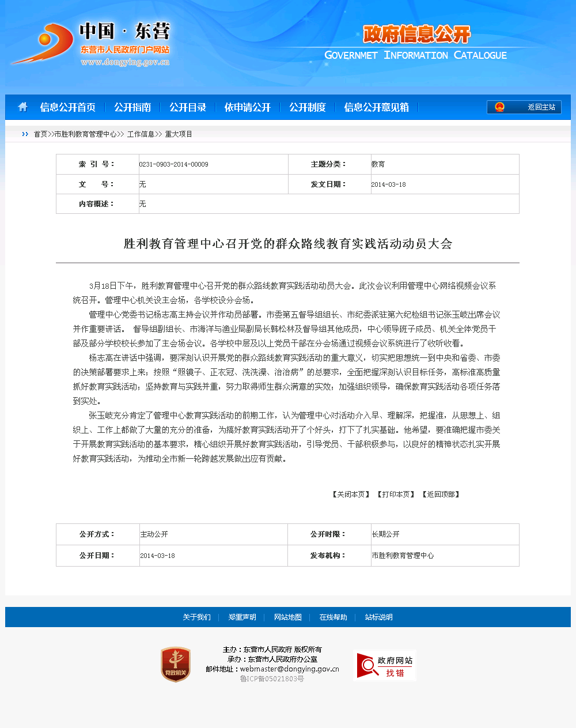Click the red 党政机关 badge icon
Viewport: 576px width, 728px height.
point(176,665)
